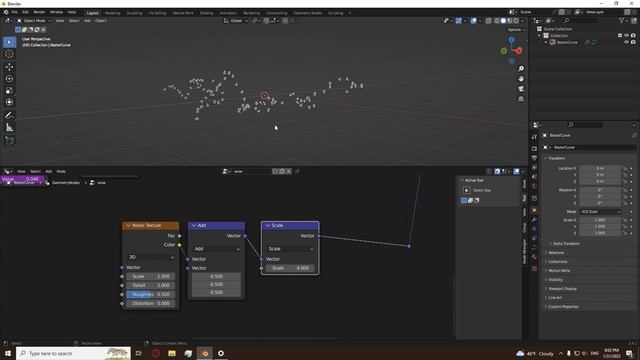Switch perspective/orthographic grid icon in viewport

[521, 99]
